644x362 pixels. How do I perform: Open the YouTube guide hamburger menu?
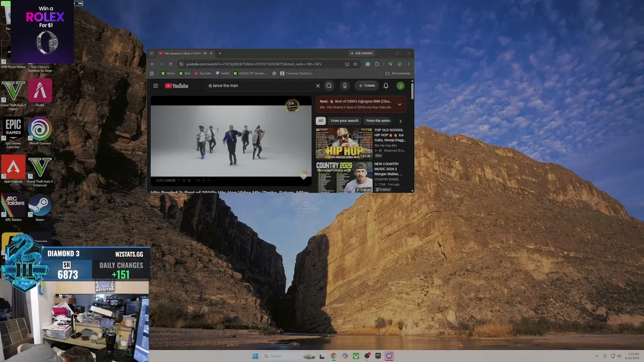[155, 85]
